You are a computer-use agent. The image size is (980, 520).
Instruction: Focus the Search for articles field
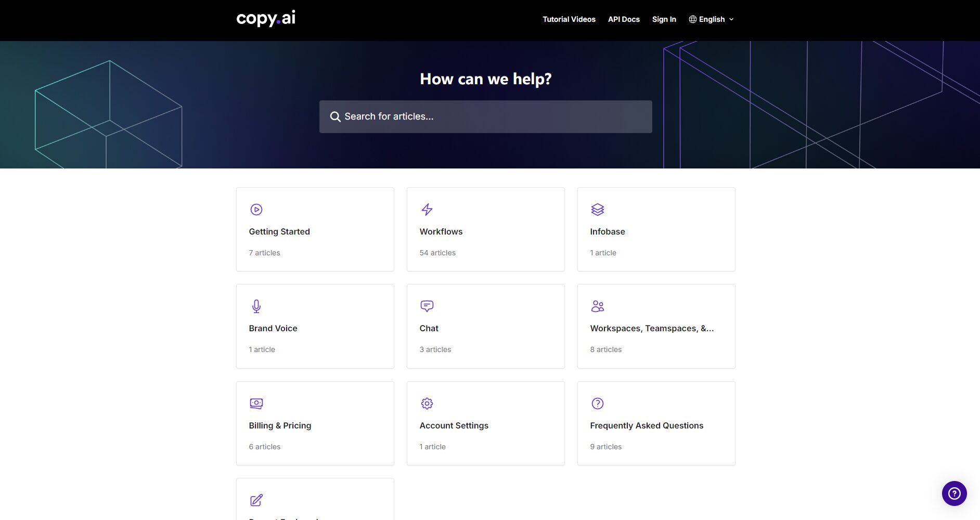[485, 116]
